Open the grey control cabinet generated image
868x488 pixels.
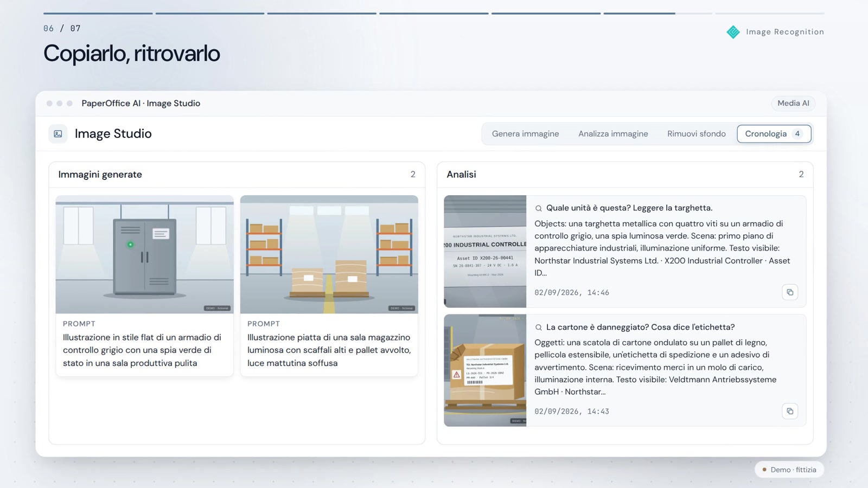(145, 254)
